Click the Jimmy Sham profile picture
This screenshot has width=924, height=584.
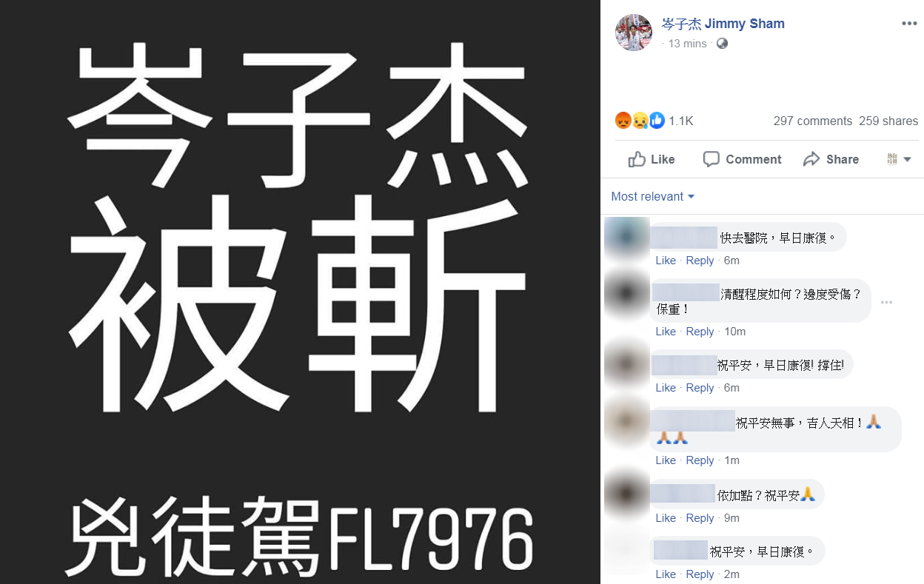click(x=634, y=32)
